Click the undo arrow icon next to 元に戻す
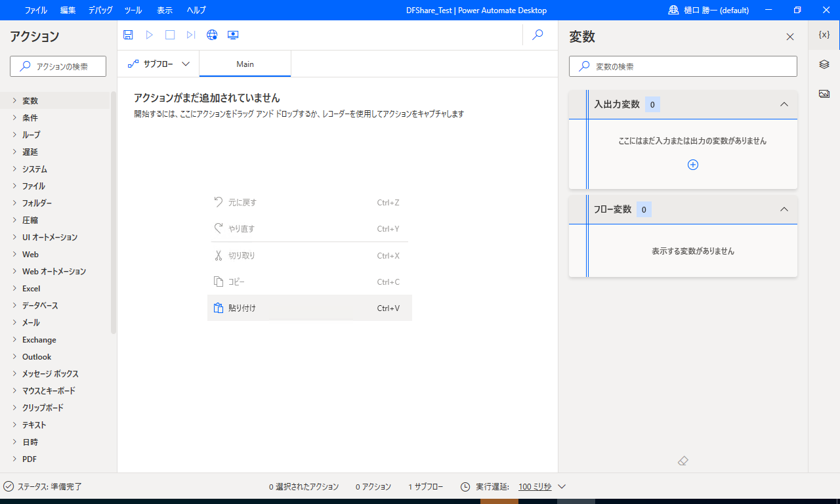The image size is (840, 504). (219, 202)
